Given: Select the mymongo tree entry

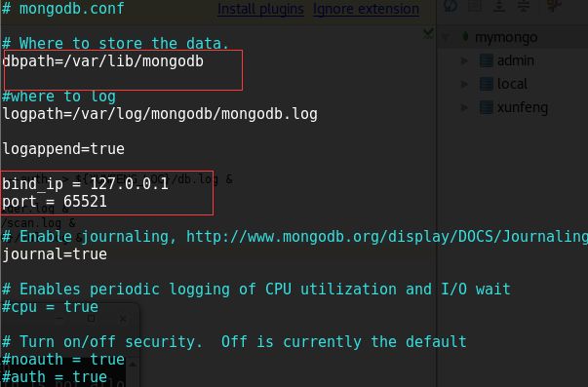Looking at the screenshot, I should click(506, 37).
